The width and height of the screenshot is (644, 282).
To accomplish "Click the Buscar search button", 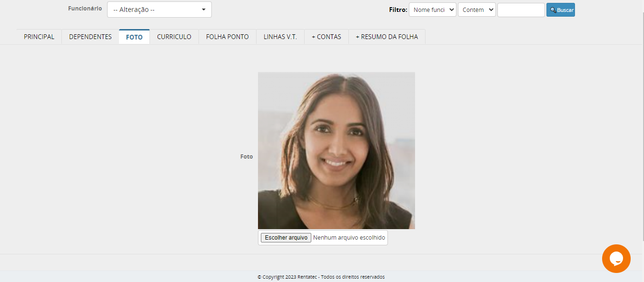I will coord(560,10).
